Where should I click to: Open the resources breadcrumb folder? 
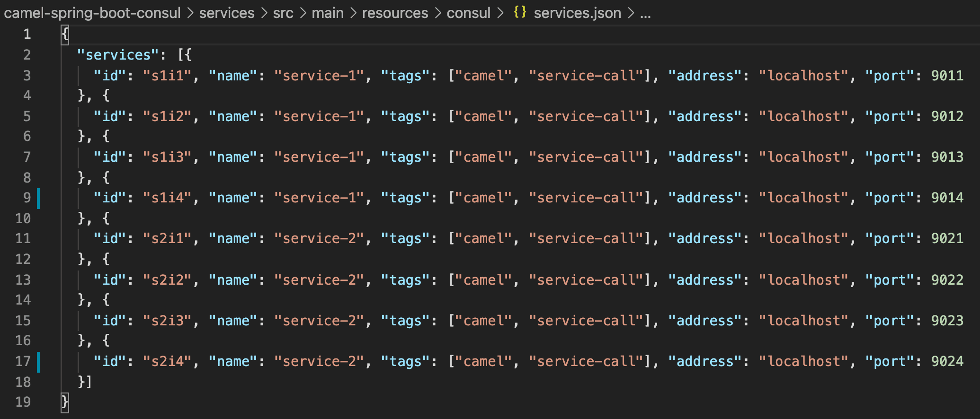(395, 13)
